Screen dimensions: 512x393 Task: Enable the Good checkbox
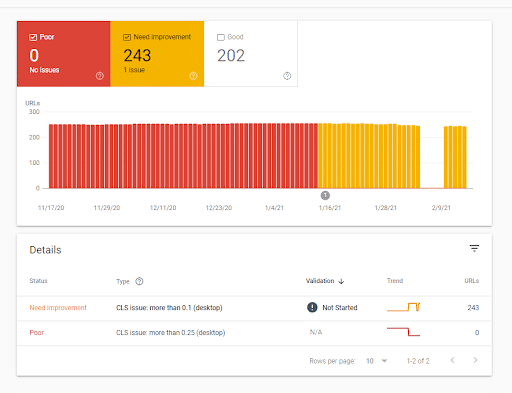click(x=221, y=37)
